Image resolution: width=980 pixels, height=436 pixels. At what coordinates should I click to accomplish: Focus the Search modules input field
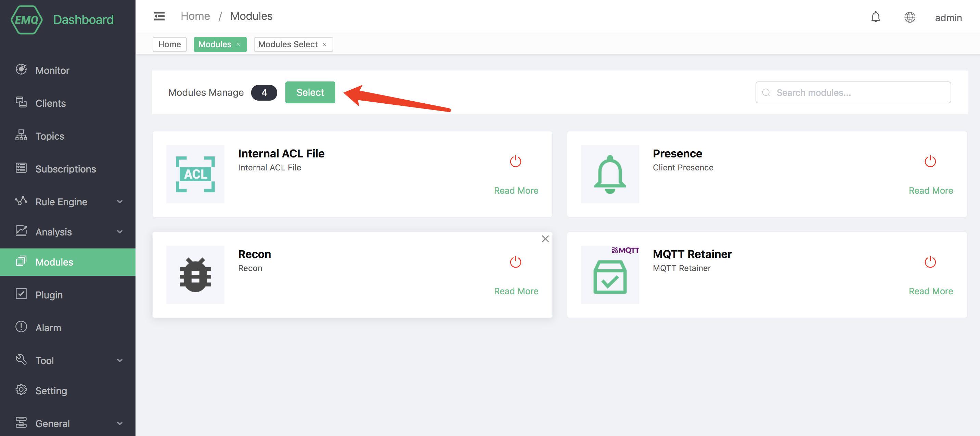coord(853,92)
